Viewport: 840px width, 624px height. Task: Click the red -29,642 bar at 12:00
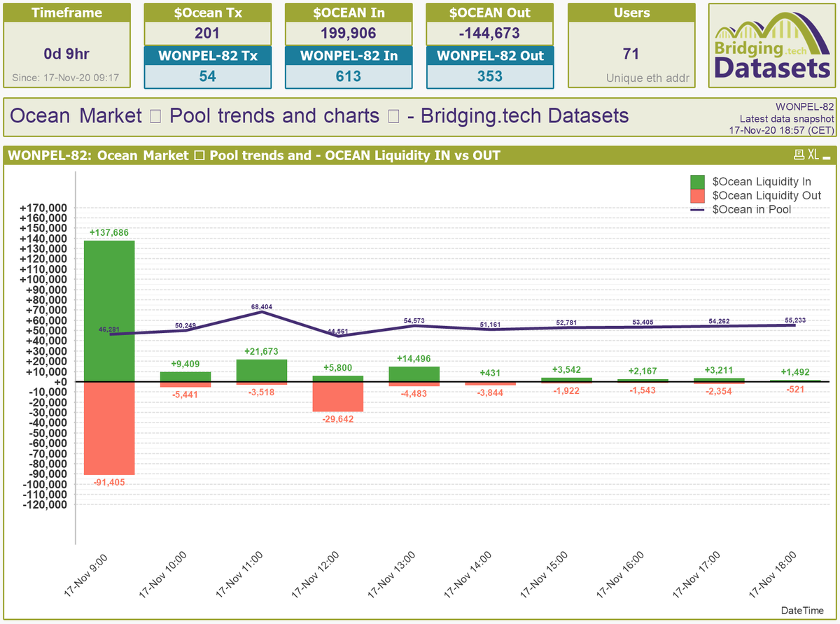338,397
